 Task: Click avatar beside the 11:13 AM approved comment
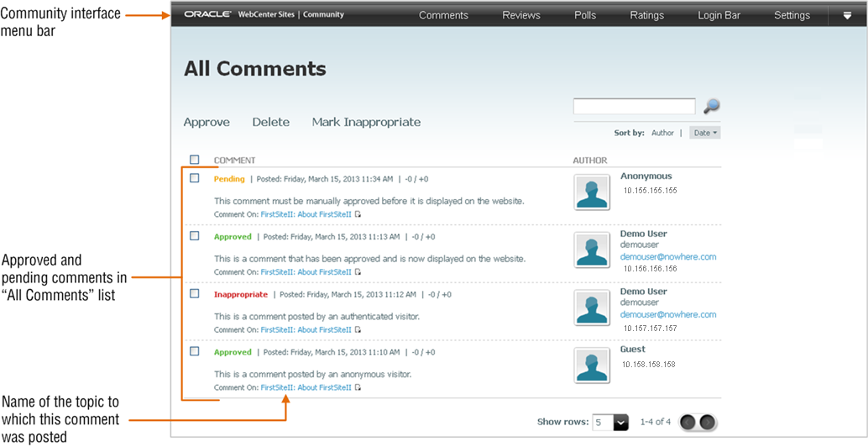[592, 250]
